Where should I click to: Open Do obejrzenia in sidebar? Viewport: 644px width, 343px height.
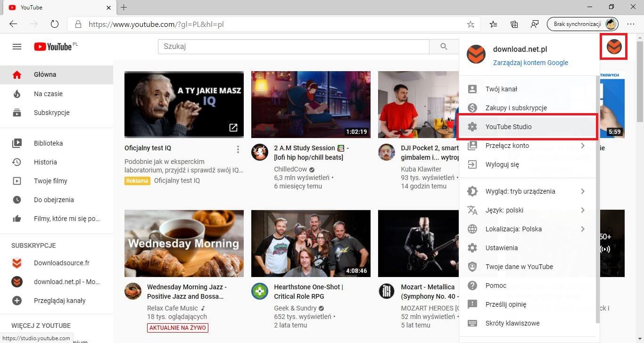(57, 200)
